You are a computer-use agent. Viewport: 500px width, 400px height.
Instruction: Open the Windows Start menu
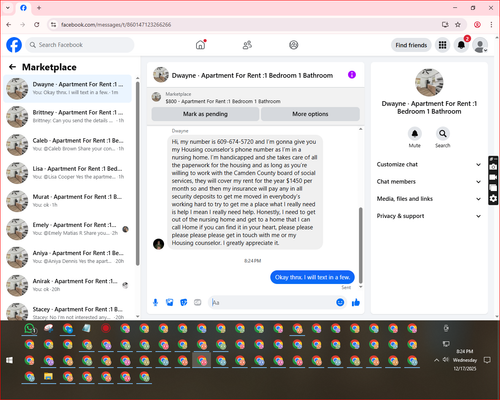pyautogui.click(x=9, y=360)
